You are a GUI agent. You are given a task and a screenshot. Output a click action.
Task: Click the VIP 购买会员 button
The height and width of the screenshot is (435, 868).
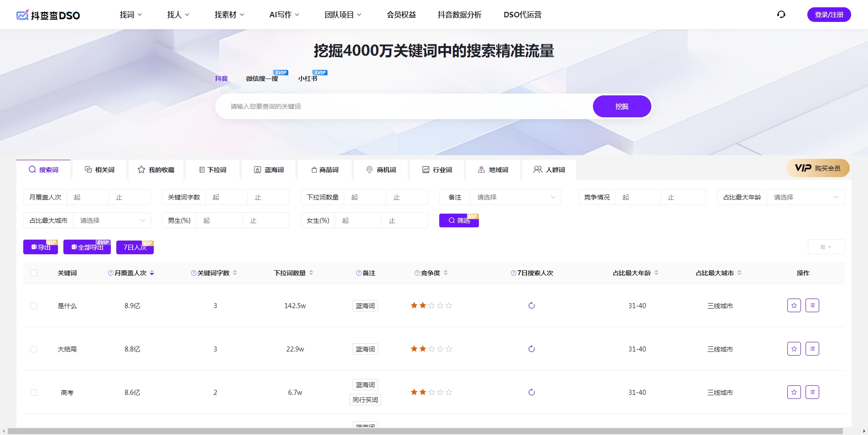[818, 168]
